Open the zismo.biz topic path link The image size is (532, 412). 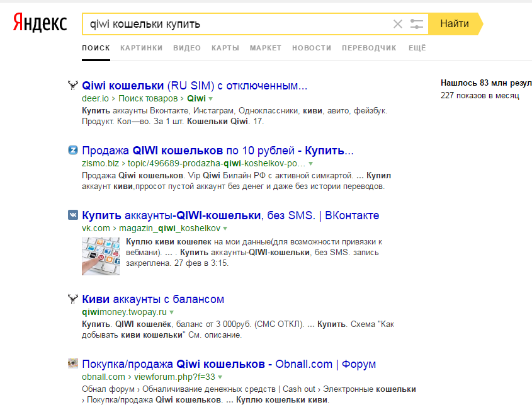[x=217, y=163]
